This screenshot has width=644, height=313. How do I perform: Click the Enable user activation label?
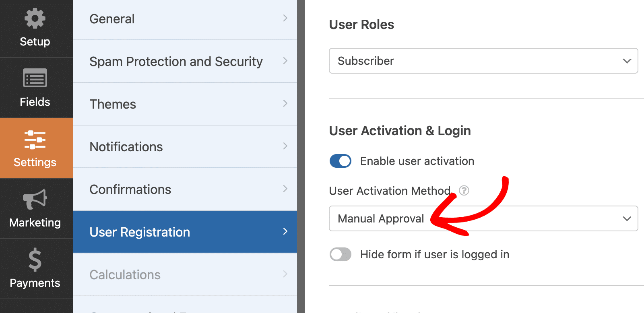pos(417,161)
